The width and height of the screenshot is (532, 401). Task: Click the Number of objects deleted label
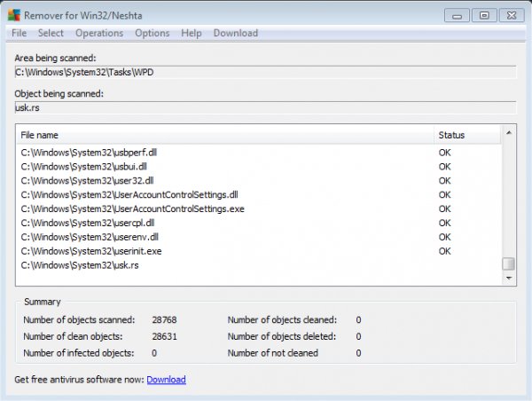pyautogui.click(x=282, y=336)
